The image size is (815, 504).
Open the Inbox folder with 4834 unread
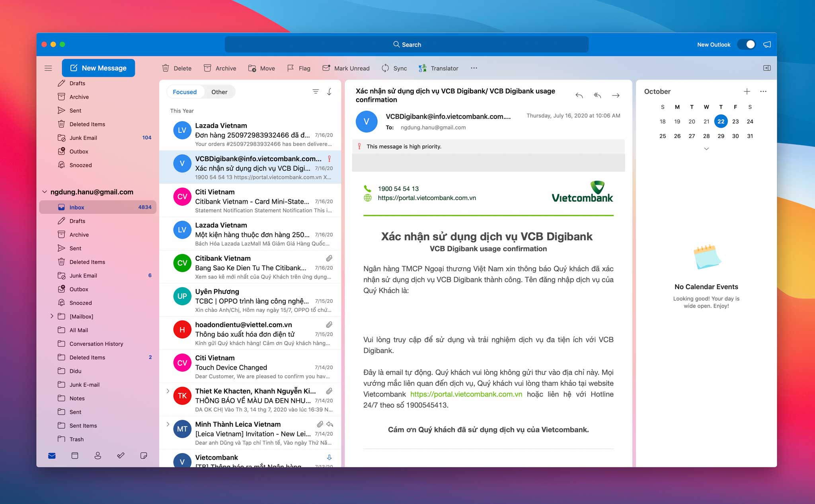[98, 207]
